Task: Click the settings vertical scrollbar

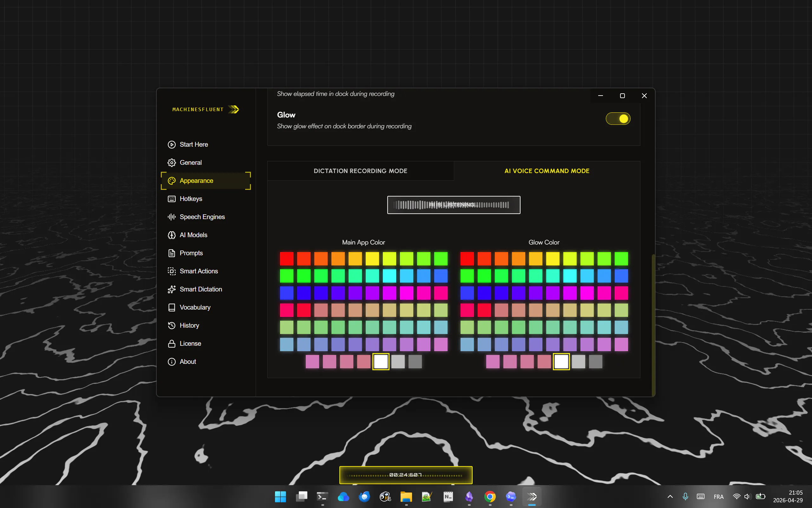Action: point(653,325)
